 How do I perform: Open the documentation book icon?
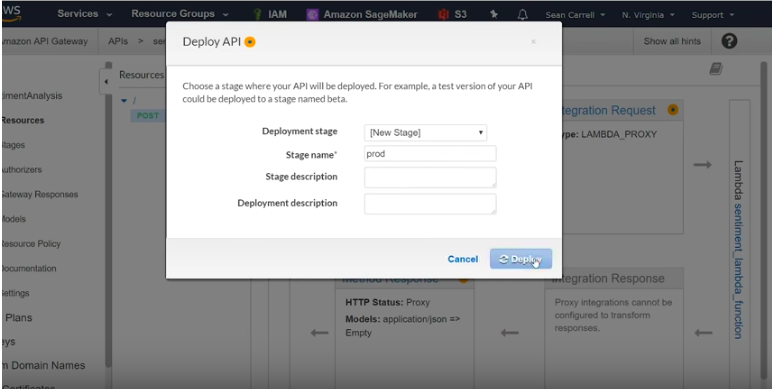click(x=716, y=69)
